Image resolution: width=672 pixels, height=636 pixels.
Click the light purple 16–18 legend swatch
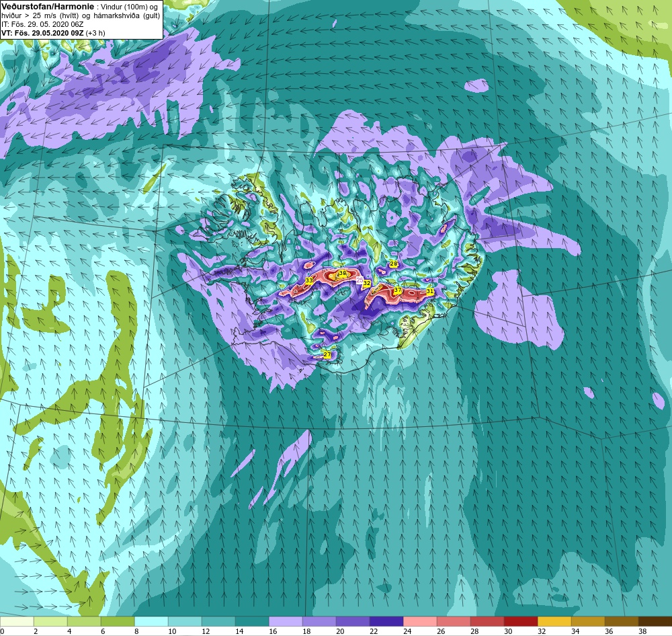286,621
